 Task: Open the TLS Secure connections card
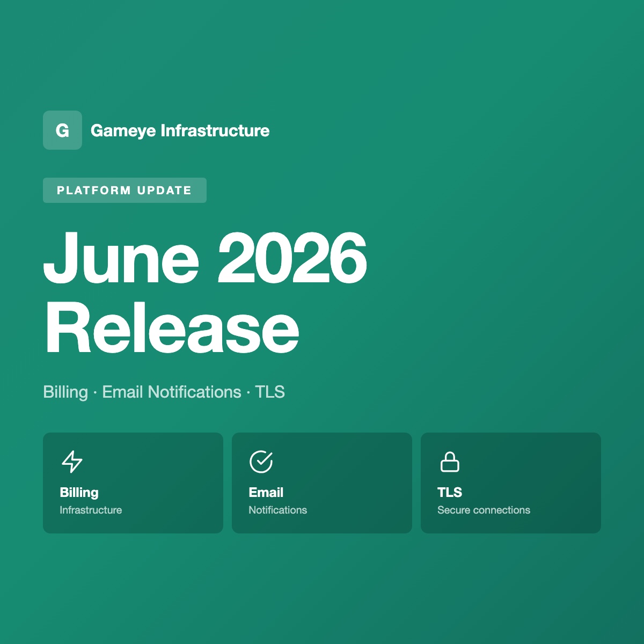click(511, 483)
